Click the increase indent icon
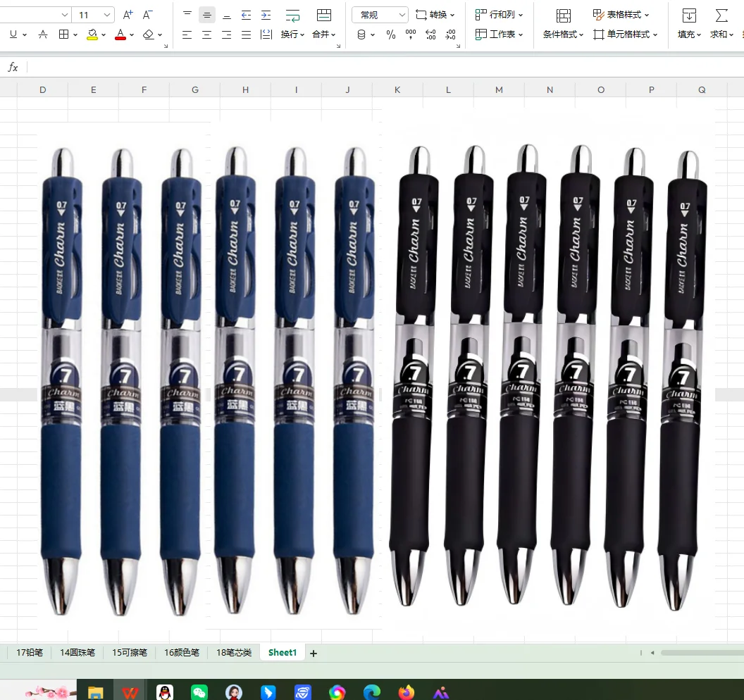This screenshot has height=700, width=744. coord(266,15)
